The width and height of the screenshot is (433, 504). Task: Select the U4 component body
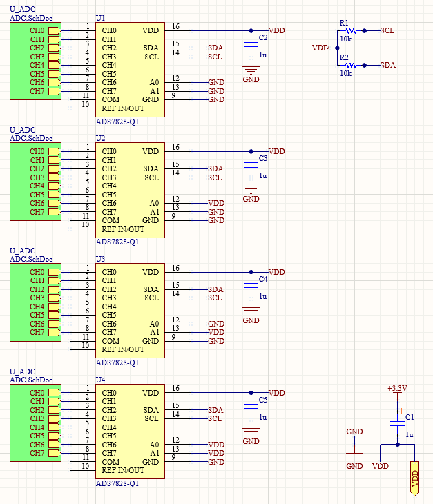(x=131, y=432)
